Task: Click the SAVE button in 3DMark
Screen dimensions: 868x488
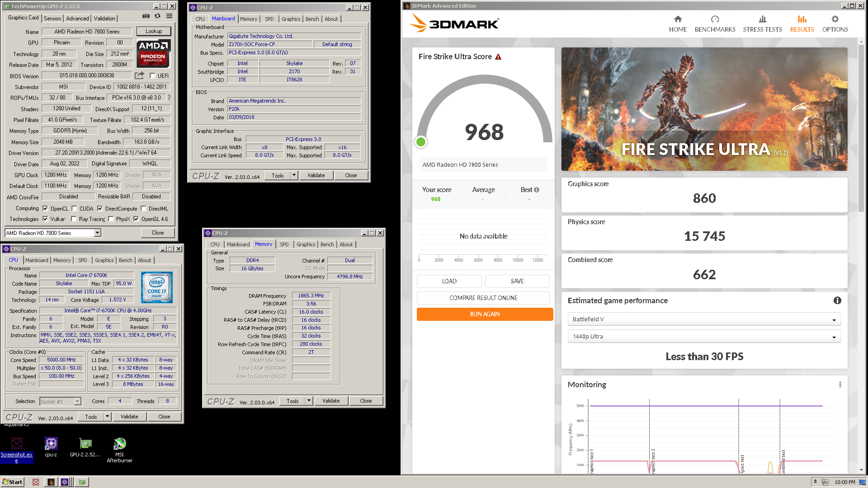Action: pos(517,281)
